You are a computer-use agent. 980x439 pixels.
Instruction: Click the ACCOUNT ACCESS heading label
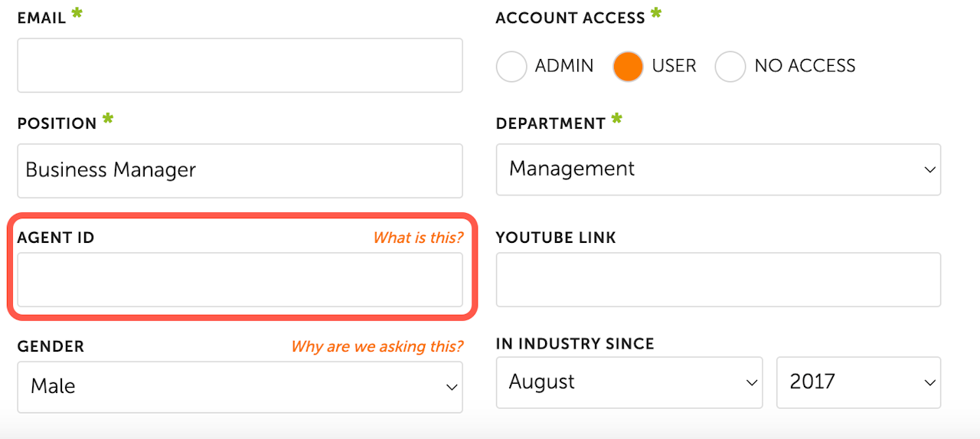tap(570, 18)
